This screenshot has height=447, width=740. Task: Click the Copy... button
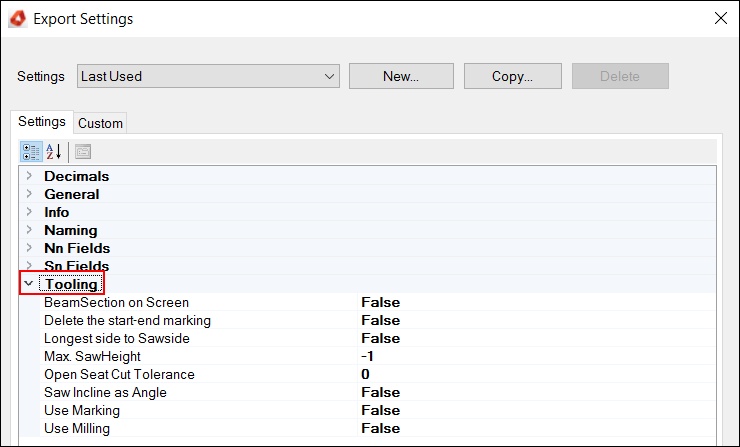[x=513, y=76]
